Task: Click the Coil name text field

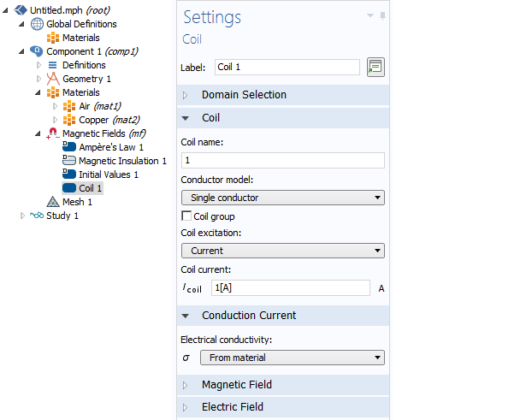Action: point(283,160)
